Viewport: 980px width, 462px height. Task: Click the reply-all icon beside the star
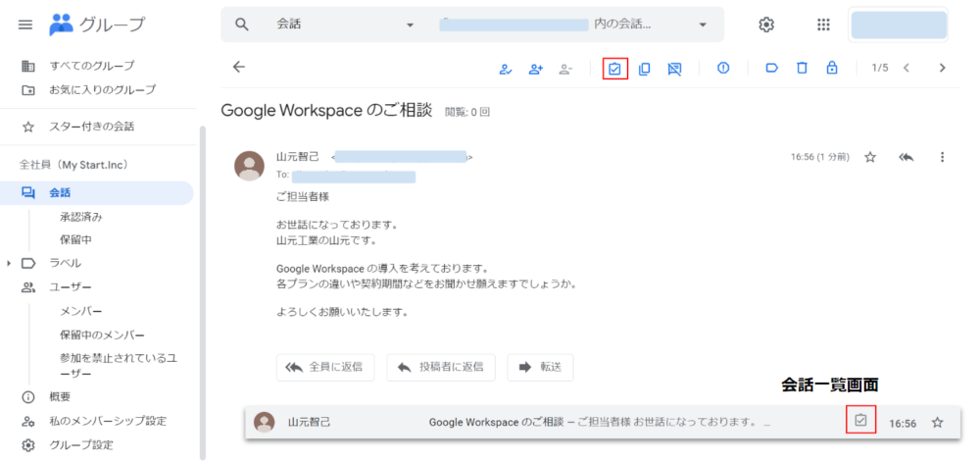click(906, 158)
